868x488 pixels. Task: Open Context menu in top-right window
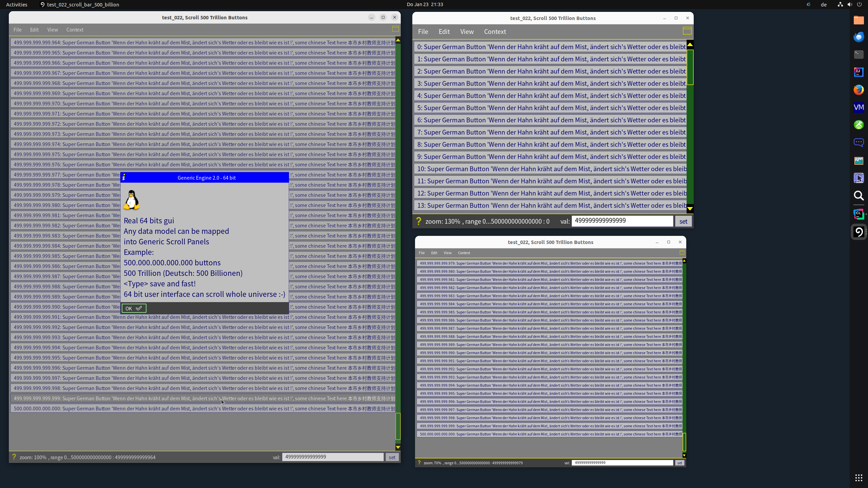coord(495,32)
